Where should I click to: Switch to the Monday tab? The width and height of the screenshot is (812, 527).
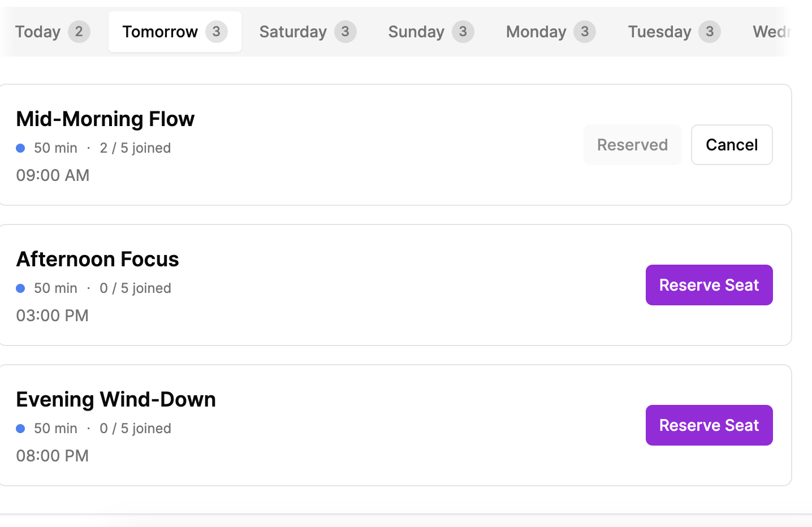pyautogui.click(x=551, y=32)
